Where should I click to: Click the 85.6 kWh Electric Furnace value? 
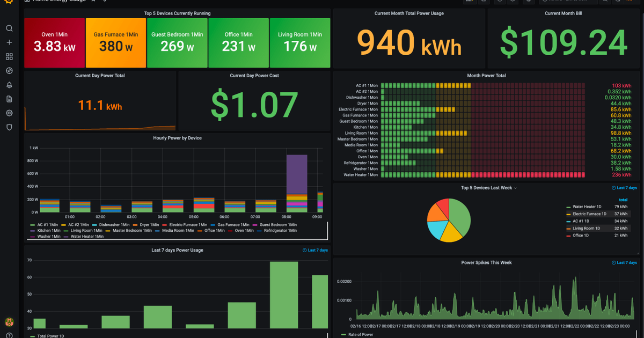[620, 109]
